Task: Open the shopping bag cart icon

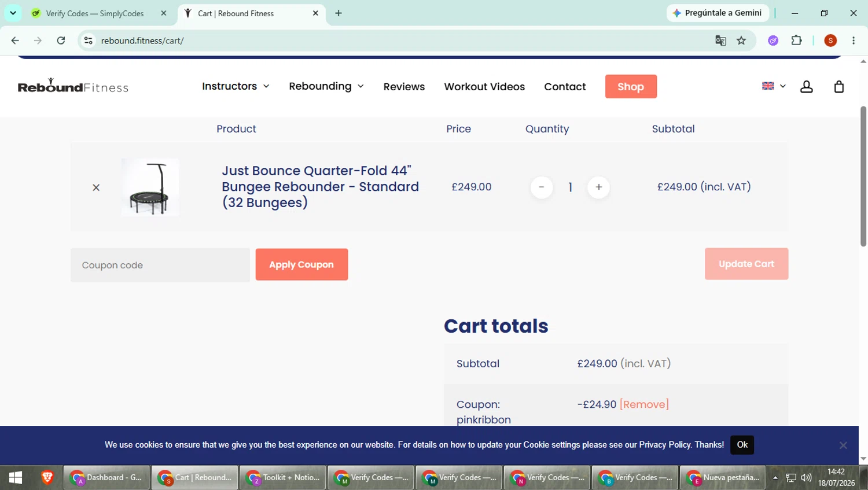Action: click(838, 87)
